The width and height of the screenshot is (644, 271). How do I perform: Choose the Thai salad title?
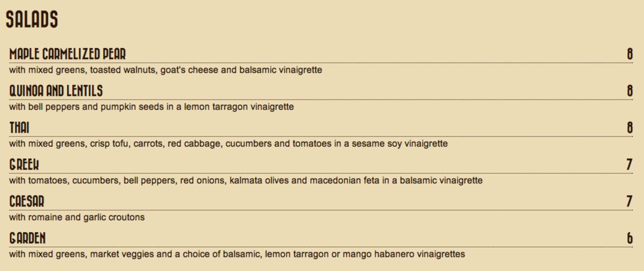(19, 128)
